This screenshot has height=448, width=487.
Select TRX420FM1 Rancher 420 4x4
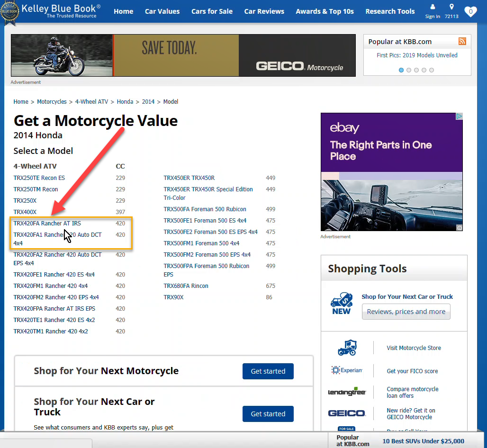coord(51,286)
